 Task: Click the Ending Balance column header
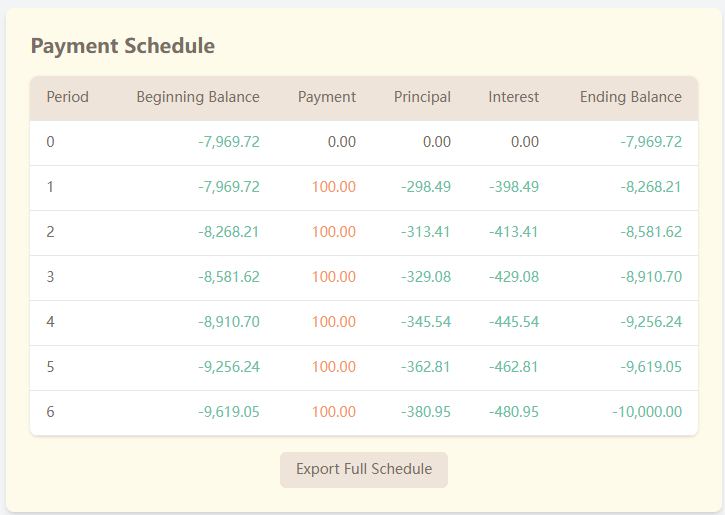pyautogui.click(x=630, y=97)
